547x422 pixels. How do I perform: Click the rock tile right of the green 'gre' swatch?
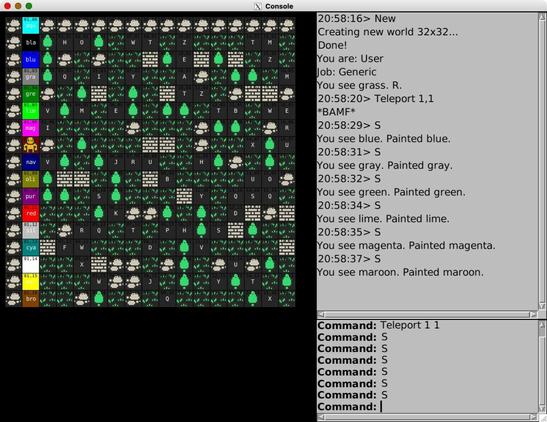click(48, 93)
